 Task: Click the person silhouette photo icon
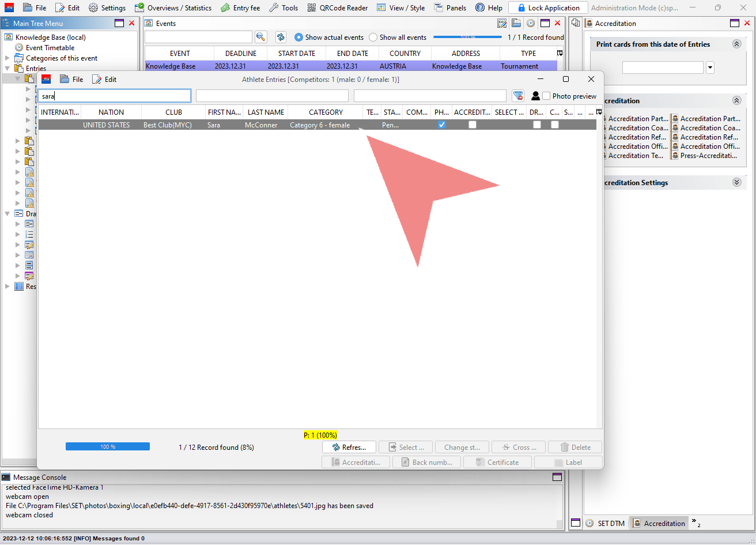(535, 96)
